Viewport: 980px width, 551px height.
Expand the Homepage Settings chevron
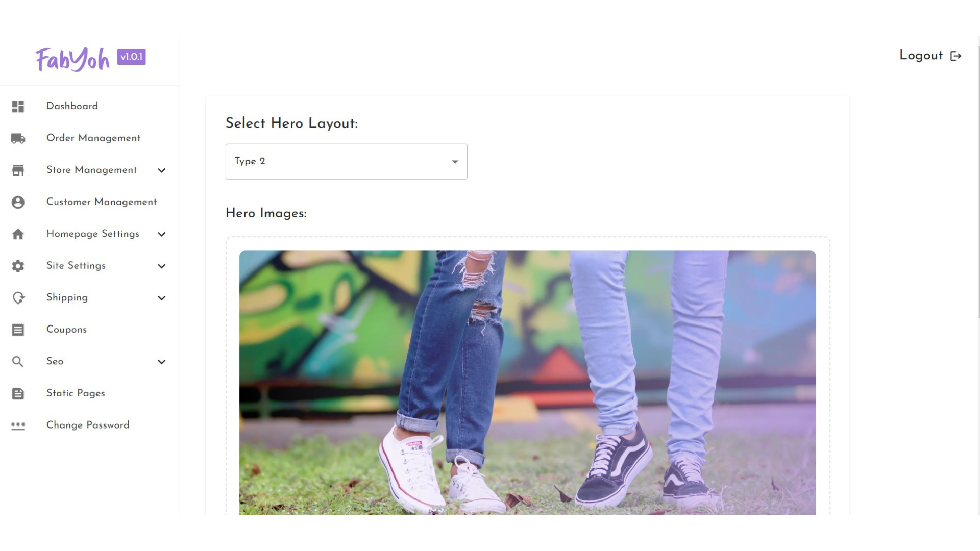[162, 234]
